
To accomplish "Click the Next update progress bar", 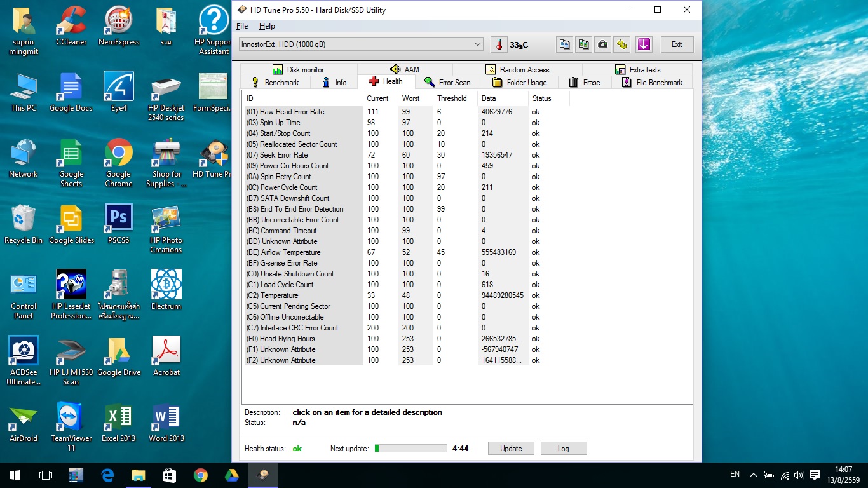I will tap(410, 449).
